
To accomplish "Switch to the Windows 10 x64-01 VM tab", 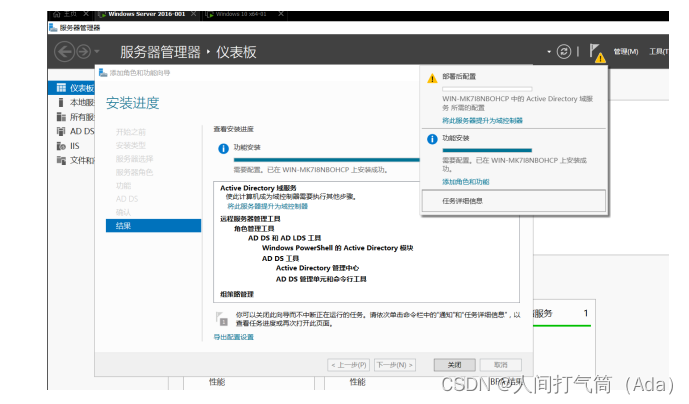I will click(x=241, y=14).
